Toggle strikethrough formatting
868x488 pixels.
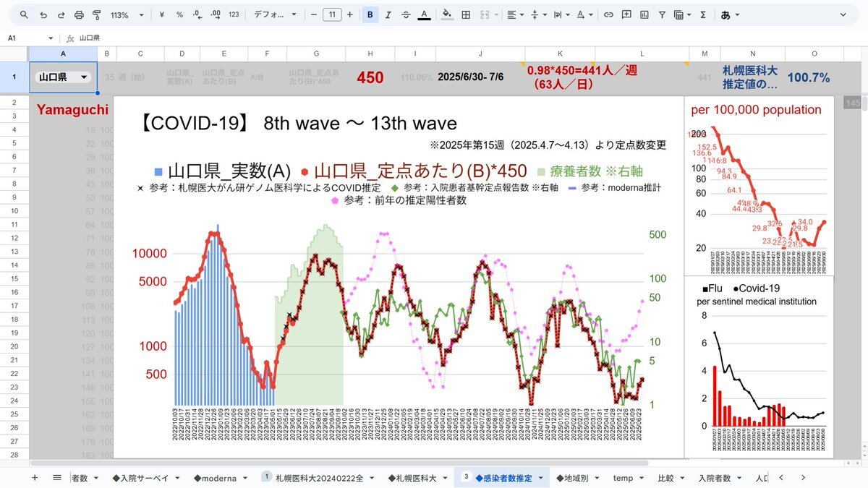[406, 14]
